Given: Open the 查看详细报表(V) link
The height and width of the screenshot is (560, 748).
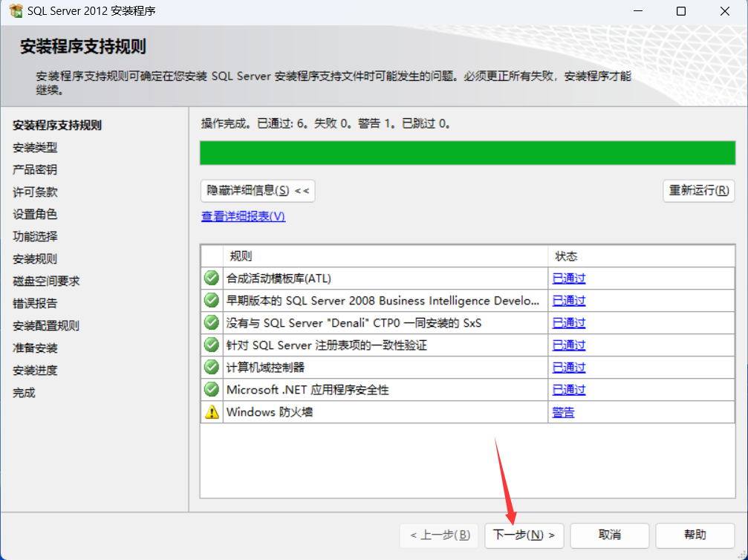Looking at the screenshot, I should (244, 217).
